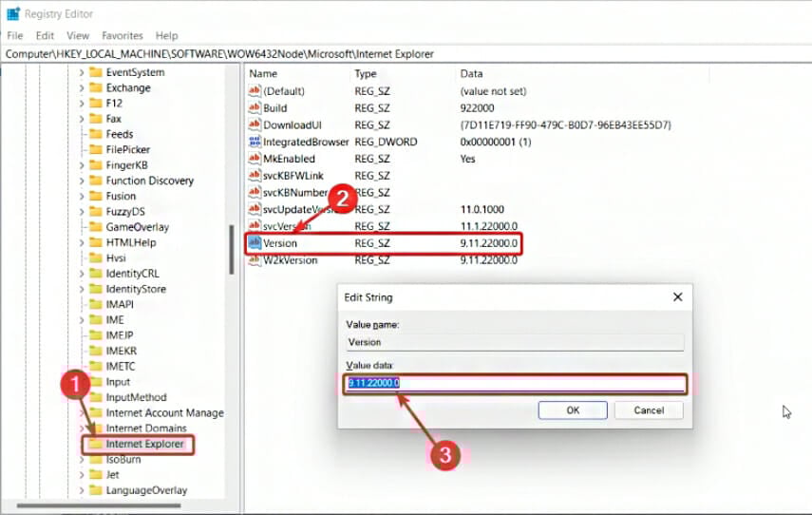The height and width of the screenshot is (515, 812).
Task: Open the View menu
Action: [x=78, y=35]
